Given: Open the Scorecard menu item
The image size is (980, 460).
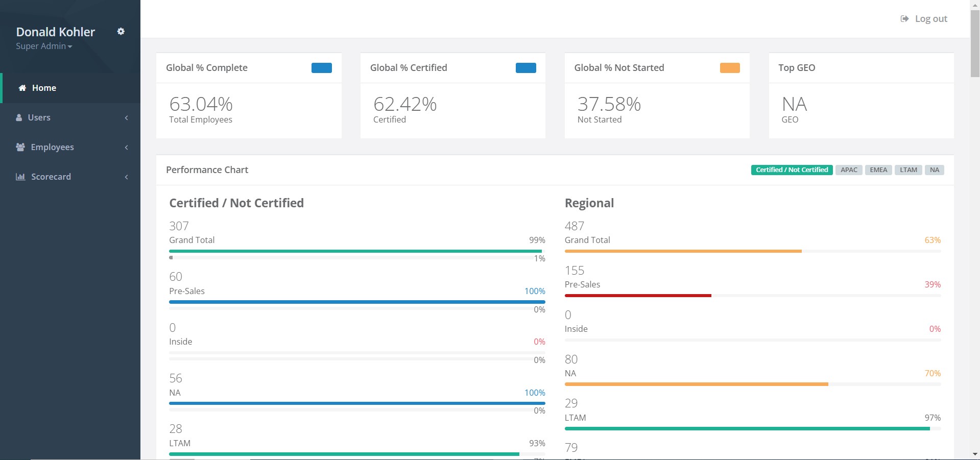Looking at the screenshot, I should pos(70,177).
